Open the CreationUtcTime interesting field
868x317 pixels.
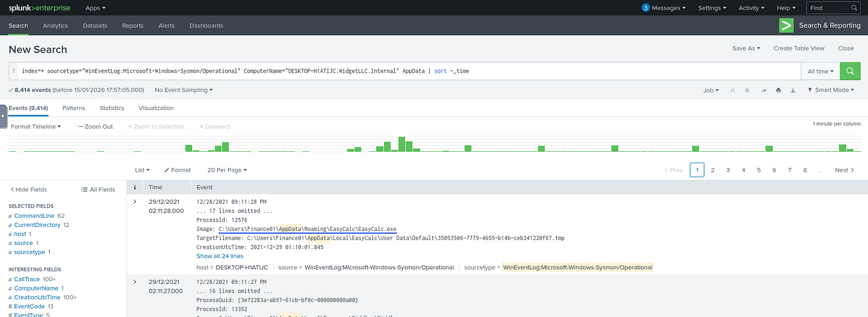click(37, 297)
